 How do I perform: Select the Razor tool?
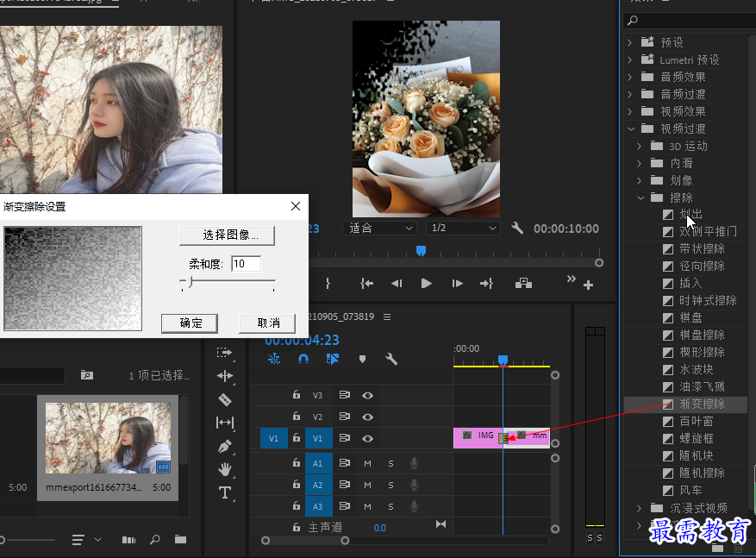point(225,399)
